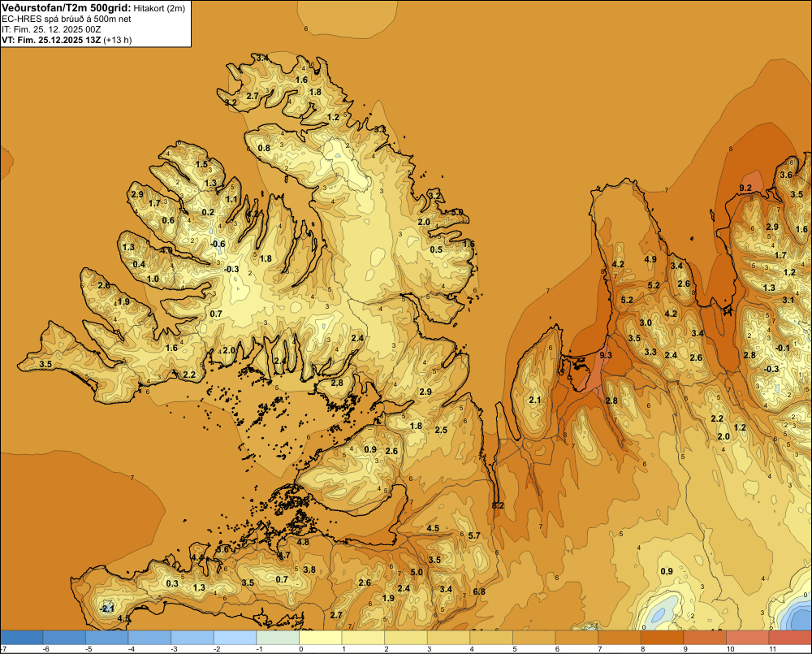The width and height of the screenshot is (812, 654).
Task: Click the 3.0 temperature value on the map
Action: pos(646,323)
